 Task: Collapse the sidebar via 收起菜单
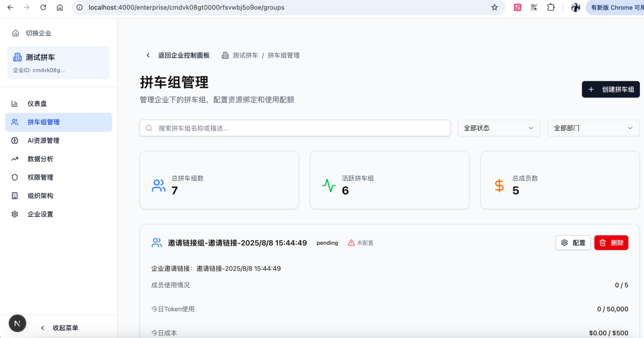(59, 328)
